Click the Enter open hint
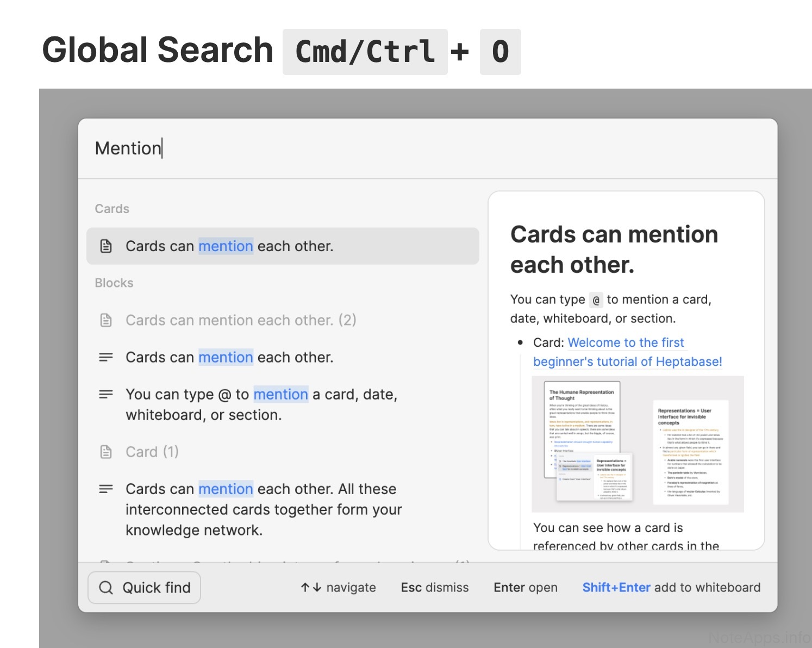 [526, 588]
